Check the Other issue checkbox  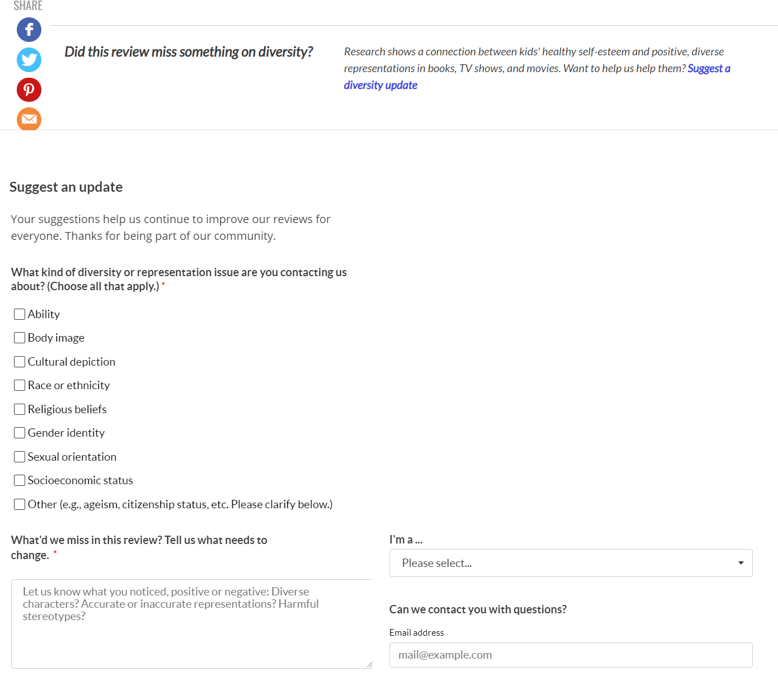click(x=20, y=504)
